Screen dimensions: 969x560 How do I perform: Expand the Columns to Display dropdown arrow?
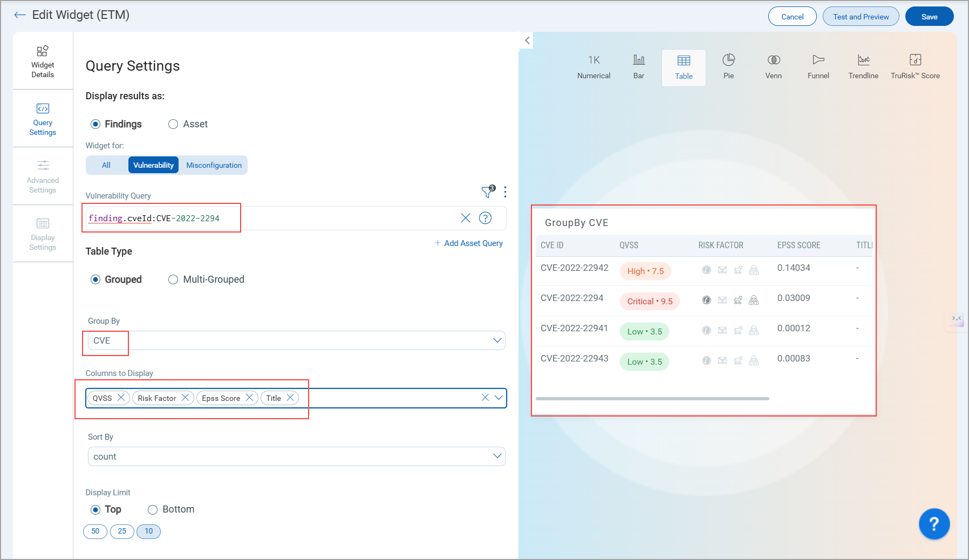tap(499, 398)
